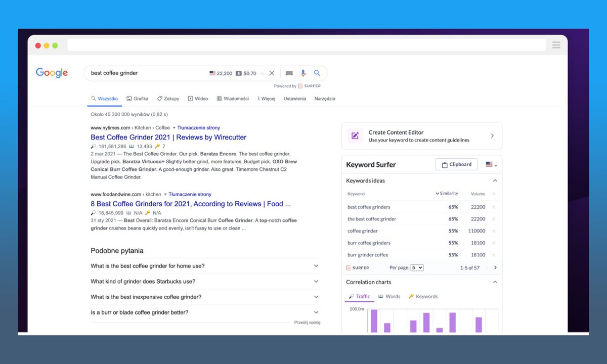Click 'Tłumaczenie strony' for nytimes result
The height and width of the screenshot is (364, 607).
pos(199,128)
